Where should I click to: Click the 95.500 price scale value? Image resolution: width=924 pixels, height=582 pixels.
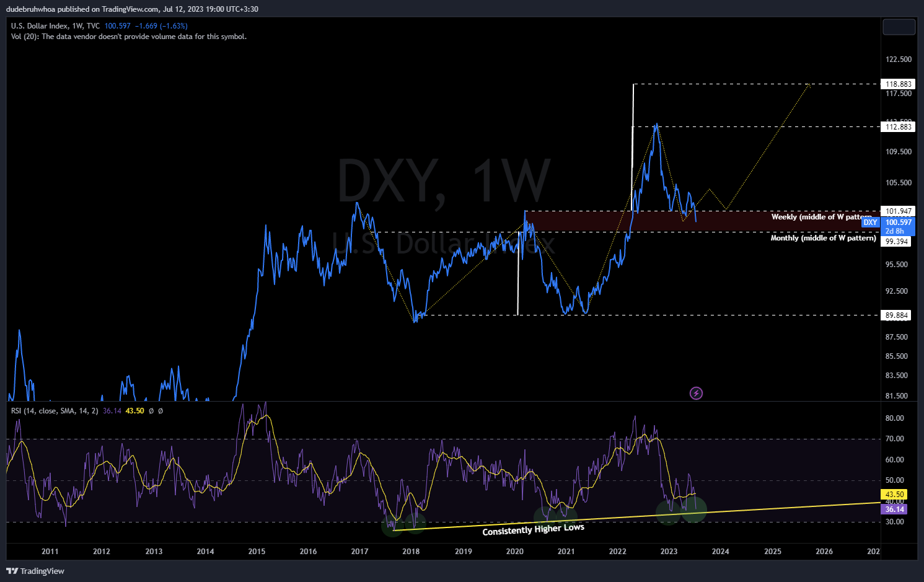tap(897, 265)
